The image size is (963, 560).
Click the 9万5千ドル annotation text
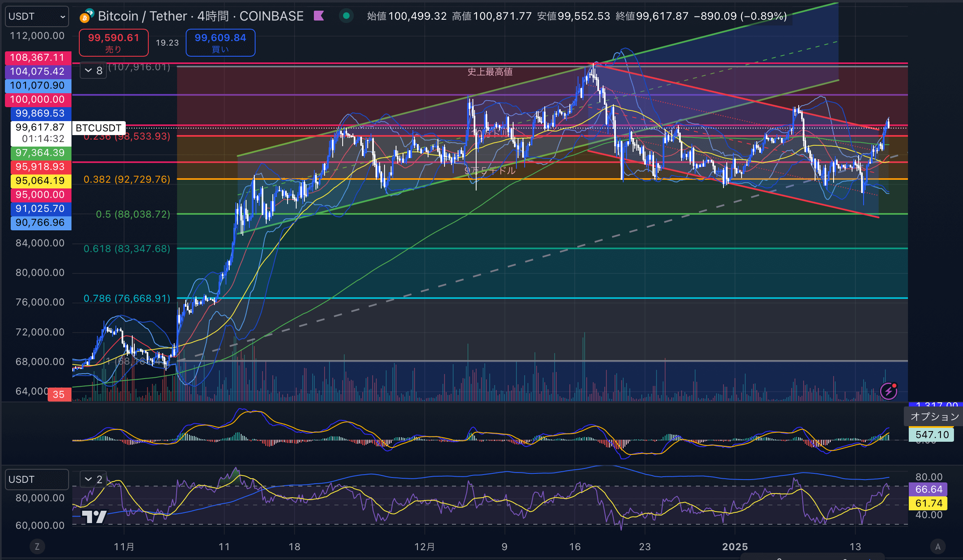pyautogui.click(x=490, y=170)
